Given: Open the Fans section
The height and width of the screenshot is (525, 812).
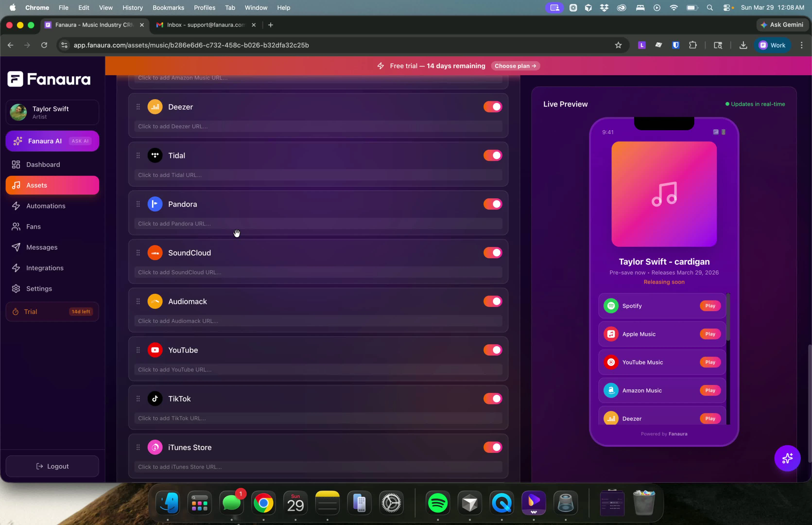Looking at the screenshot, I should coord(52,227).
